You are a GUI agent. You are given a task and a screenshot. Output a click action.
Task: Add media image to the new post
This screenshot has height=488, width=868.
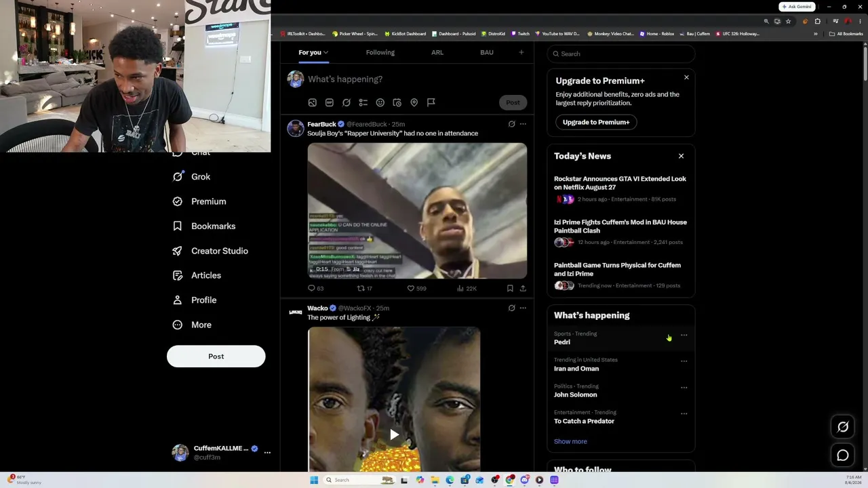click(313, 102)
